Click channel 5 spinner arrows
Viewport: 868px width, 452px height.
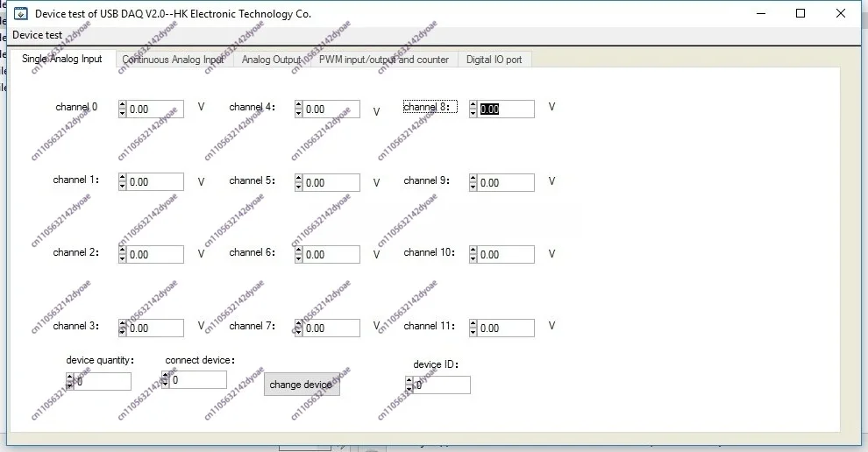point(298,182)
